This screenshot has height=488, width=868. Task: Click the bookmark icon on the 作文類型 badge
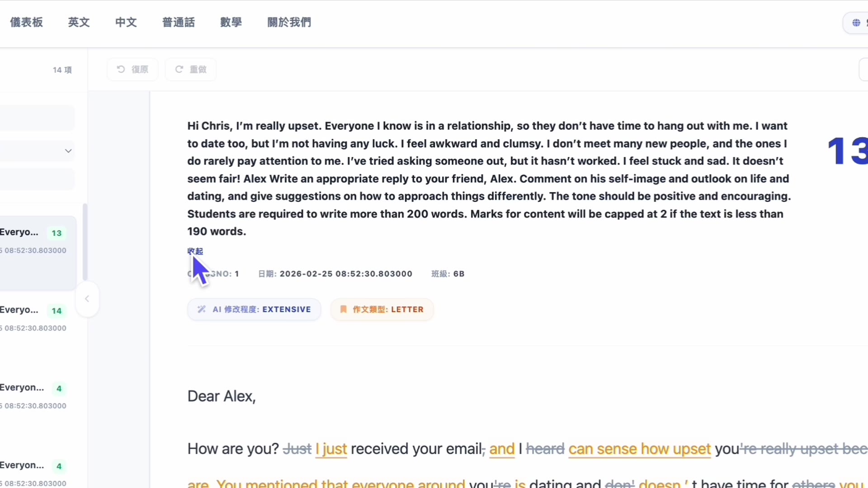coord(343,309)
